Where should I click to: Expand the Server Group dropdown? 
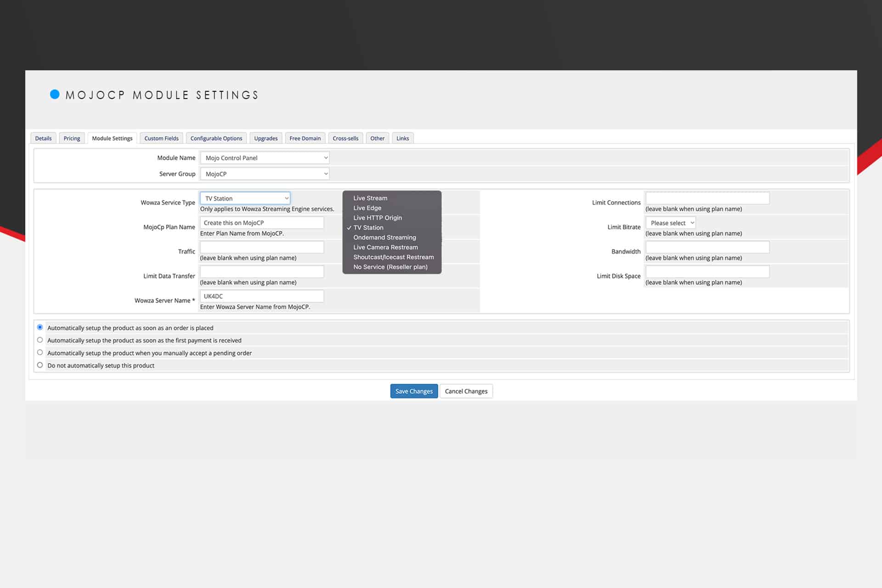pos(265,174)
